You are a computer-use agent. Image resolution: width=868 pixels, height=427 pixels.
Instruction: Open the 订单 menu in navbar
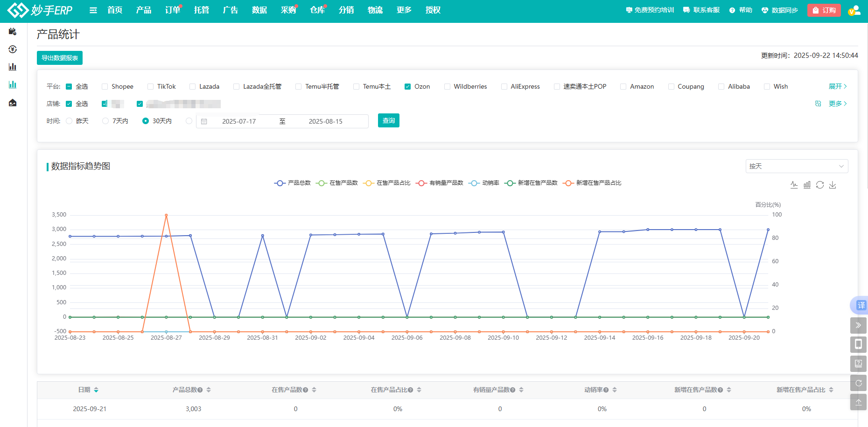coord(172,10)
